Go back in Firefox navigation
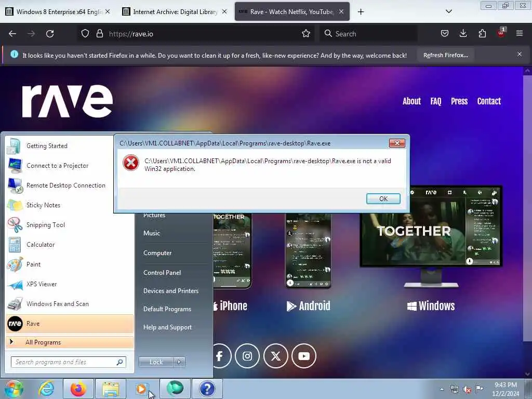Screen dimensions: 532x399 pos(12,34)
